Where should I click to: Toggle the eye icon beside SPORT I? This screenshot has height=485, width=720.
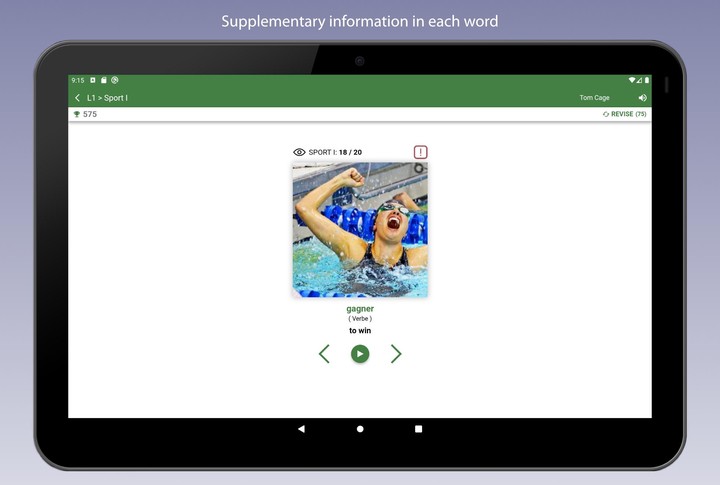pos(299,152)
